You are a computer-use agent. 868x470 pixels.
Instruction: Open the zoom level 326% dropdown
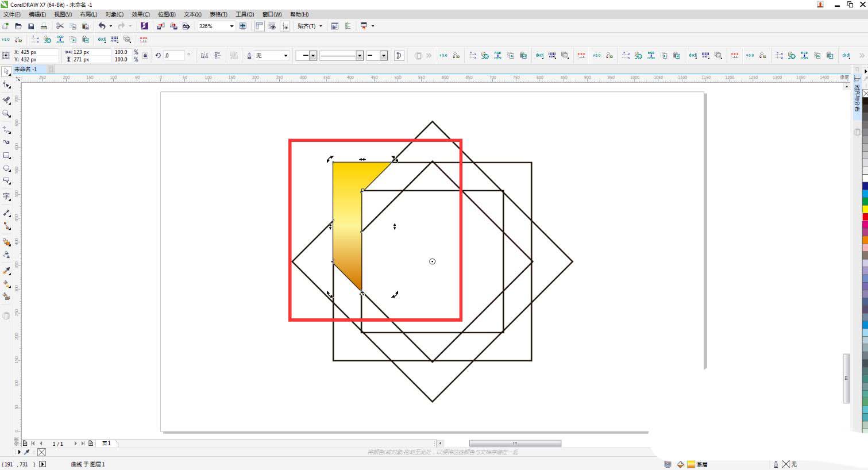point(232,26)
